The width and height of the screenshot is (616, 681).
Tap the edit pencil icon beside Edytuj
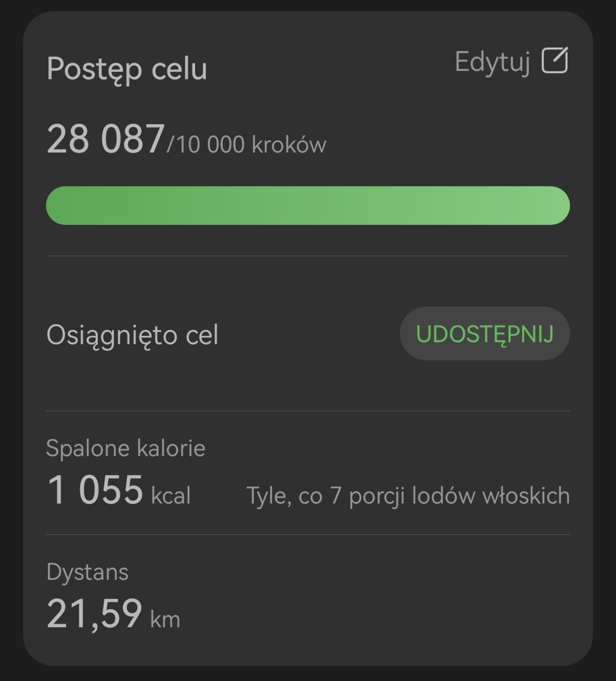(555, 61)
